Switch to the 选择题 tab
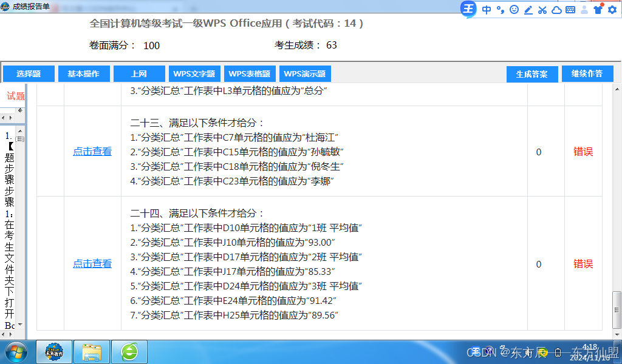 [x=29, y=73]
